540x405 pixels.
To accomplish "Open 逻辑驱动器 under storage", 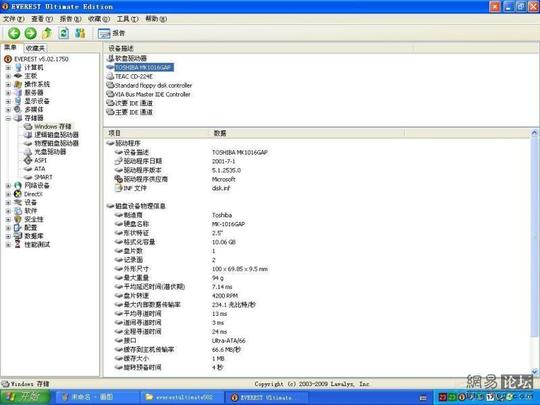I will [x=56, y=135].
